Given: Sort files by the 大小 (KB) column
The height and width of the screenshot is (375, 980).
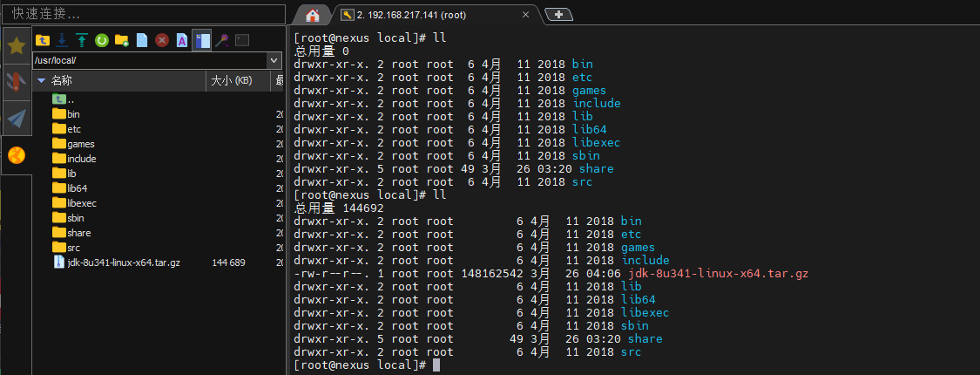Looking at the screenshot, I should point(238,81).
